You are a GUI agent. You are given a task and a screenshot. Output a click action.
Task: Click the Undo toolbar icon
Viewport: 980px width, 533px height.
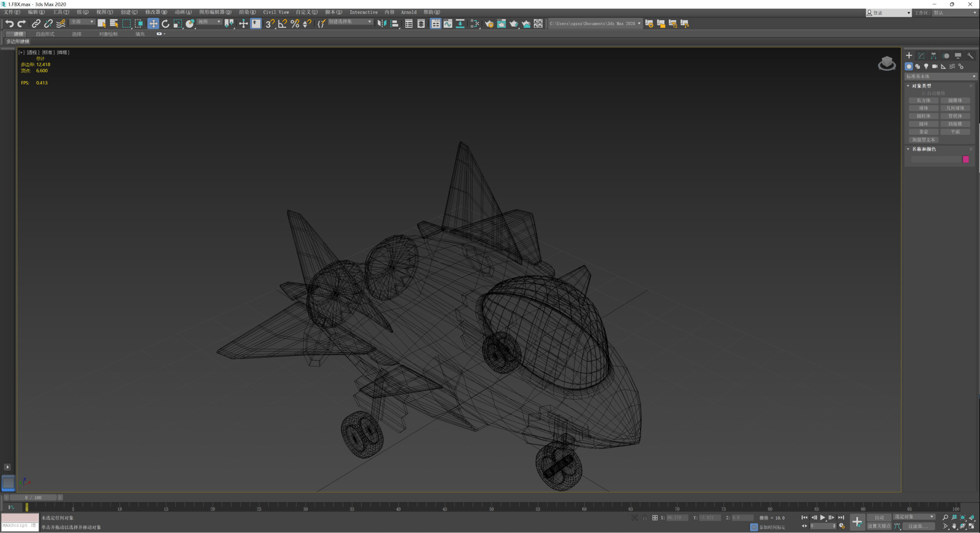(x=9, y=23)
